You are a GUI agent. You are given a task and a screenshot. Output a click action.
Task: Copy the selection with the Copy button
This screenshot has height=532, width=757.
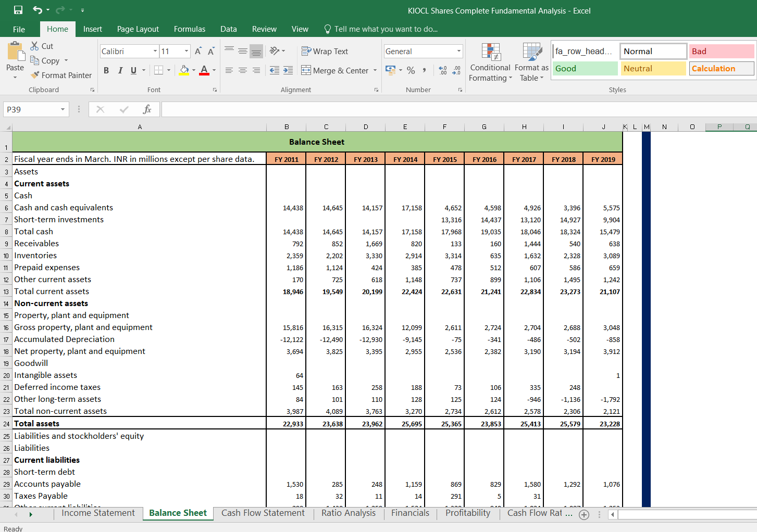[45, 61]
